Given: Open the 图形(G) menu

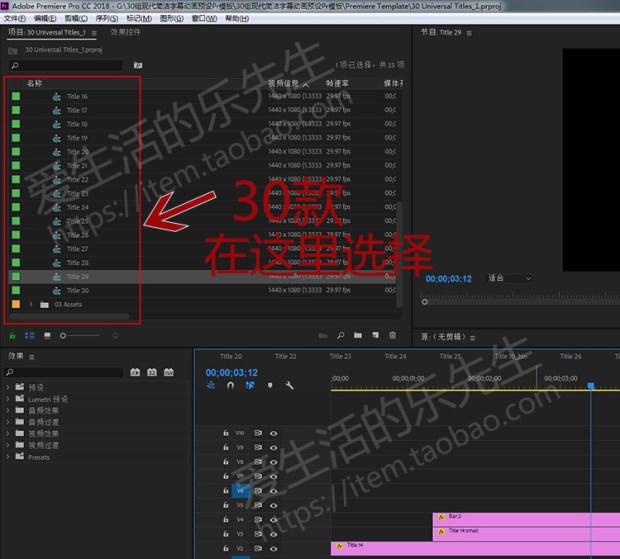Looking at the screenshot, I should (172, 19).
